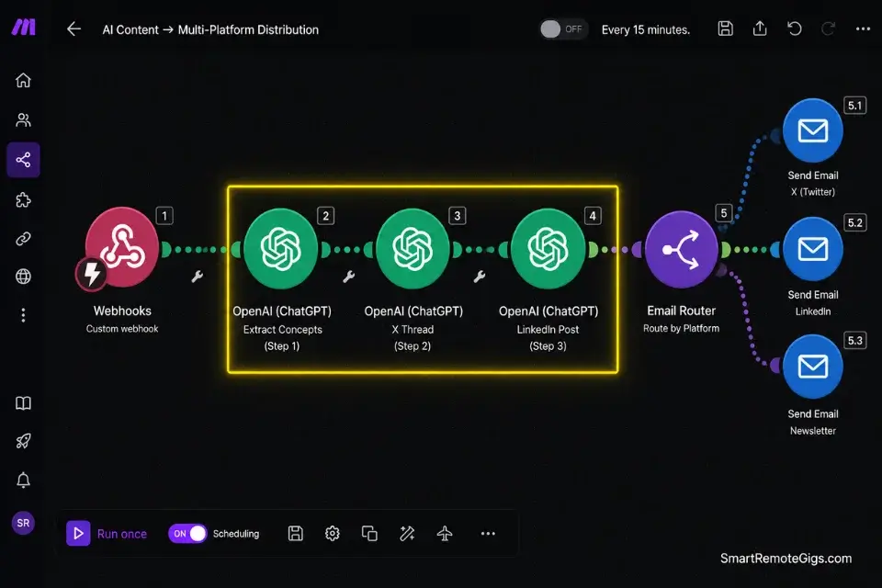
Task: Go back with the left arrow
Action: [x=73, y=29]
